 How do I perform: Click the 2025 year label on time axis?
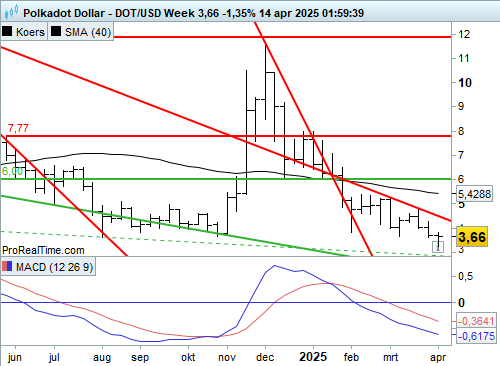(x=313, y=357)
